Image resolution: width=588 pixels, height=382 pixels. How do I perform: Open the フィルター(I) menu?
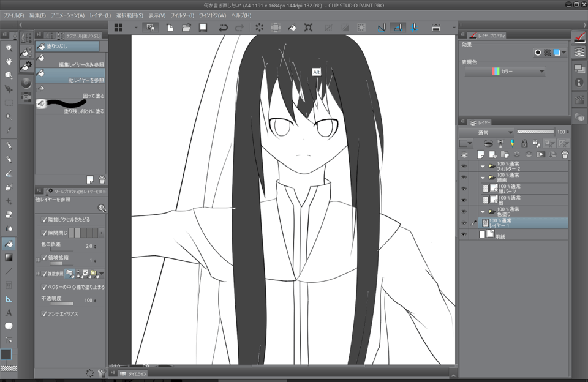[x=181, y=15]
